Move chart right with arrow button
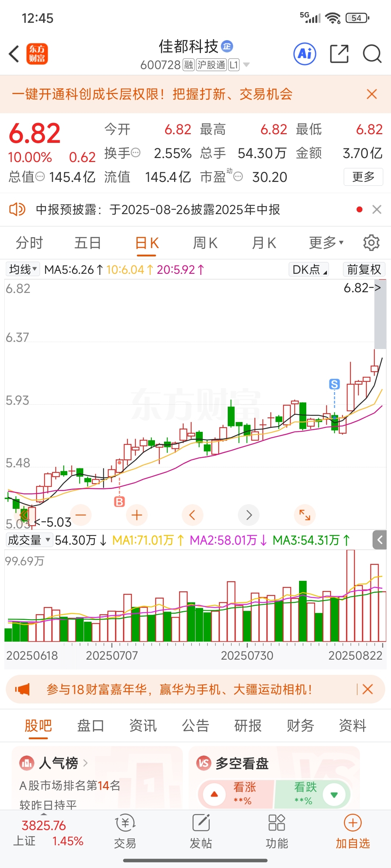 249,515
